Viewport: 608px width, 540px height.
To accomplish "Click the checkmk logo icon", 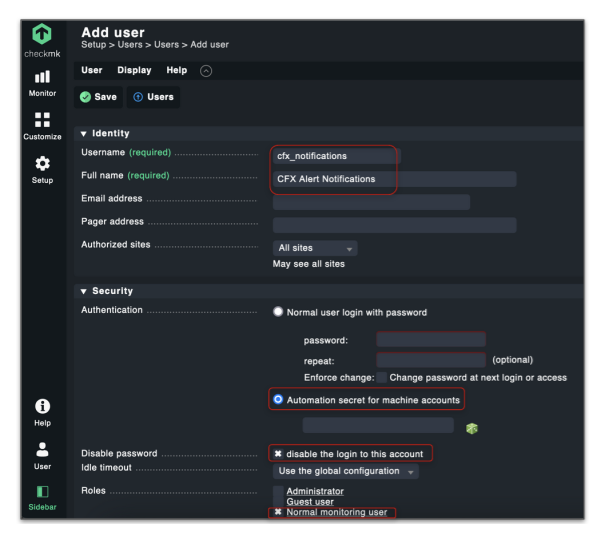I will click(42, 35).
